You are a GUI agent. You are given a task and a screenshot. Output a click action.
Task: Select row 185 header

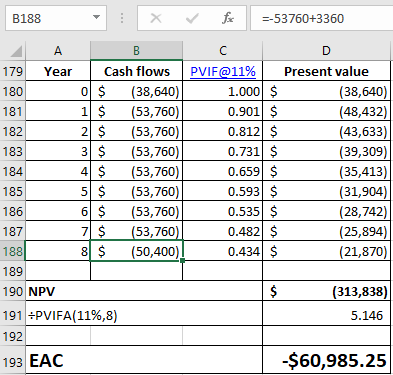point(13,191)
